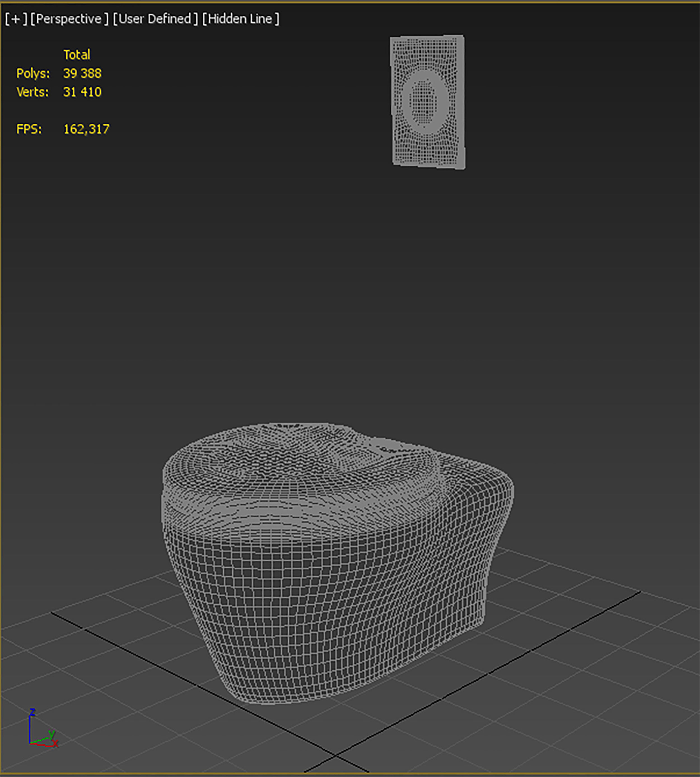The image size is (700, 777).
Task: Open the [+] viewport general menu
Action: (x=16, y=19)
